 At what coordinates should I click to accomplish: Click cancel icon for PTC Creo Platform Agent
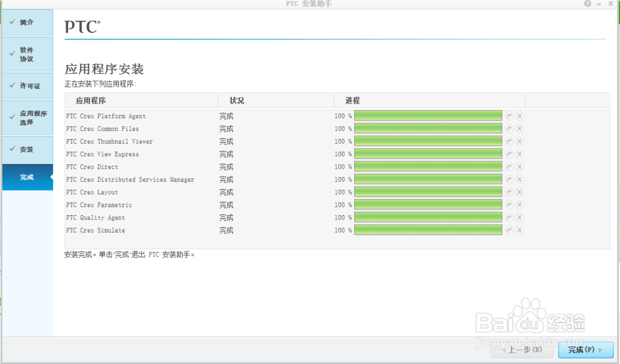coord(520,116)
